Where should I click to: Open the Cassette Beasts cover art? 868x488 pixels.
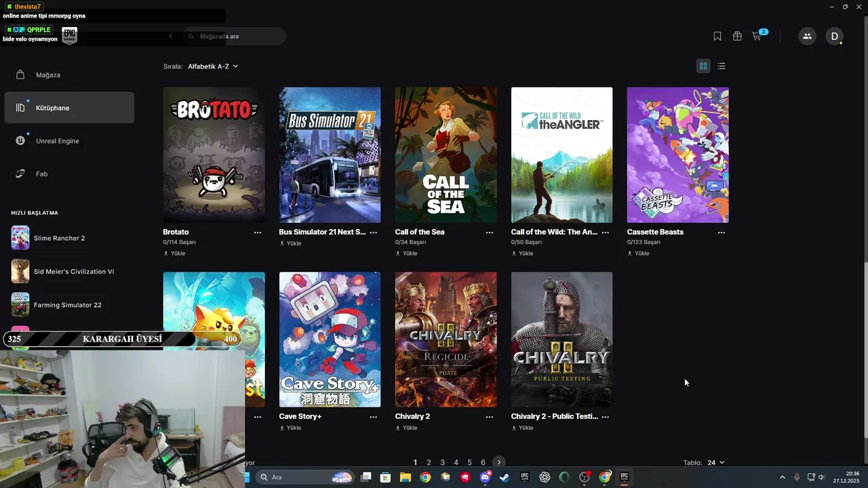point(678,155)
